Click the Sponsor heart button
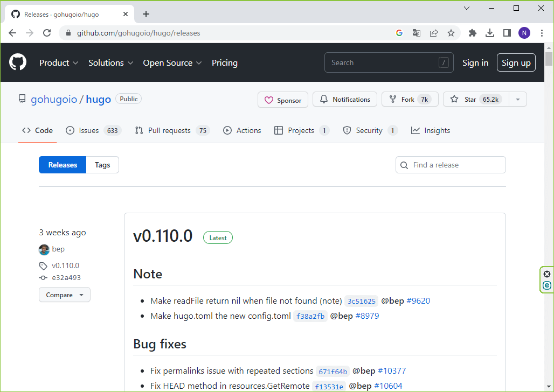Image resolution: width=554 pixels, height=392 pixels. coord(283,100)
